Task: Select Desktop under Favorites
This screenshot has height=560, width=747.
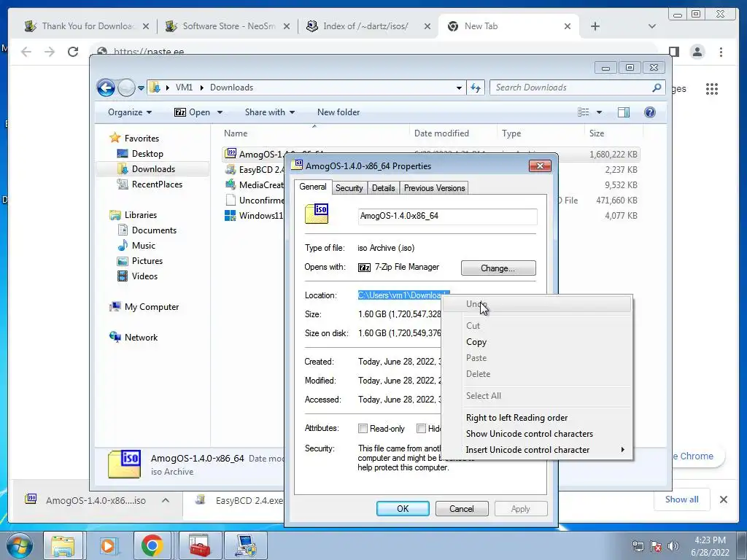Action: [147, 154]
